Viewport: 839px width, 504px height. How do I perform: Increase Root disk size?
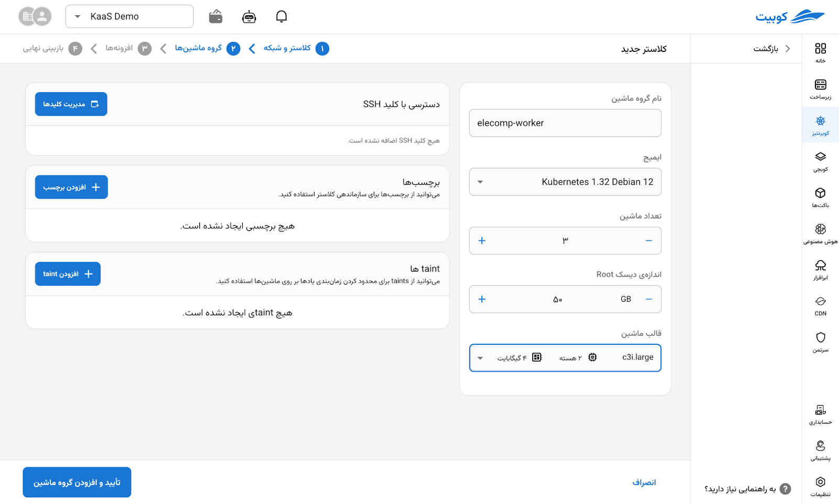482,299
